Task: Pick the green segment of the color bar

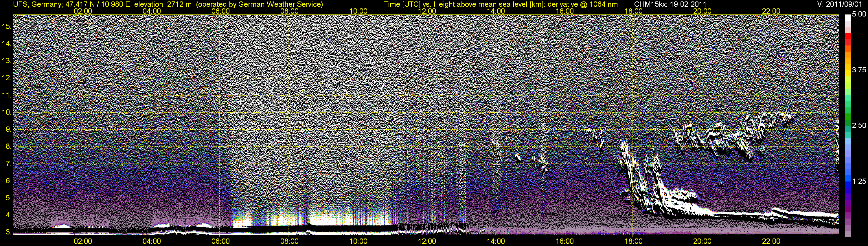Action: [848, 116]
